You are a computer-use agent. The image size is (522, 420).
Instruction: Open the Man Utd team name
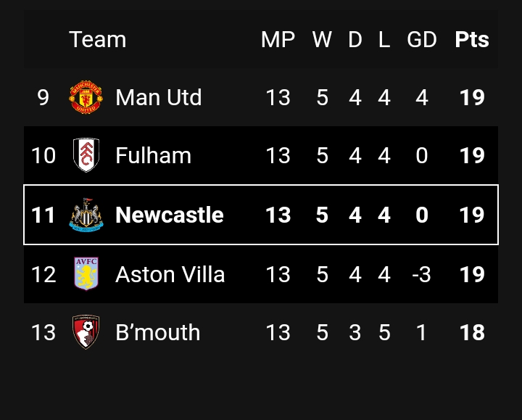[159, 97]
